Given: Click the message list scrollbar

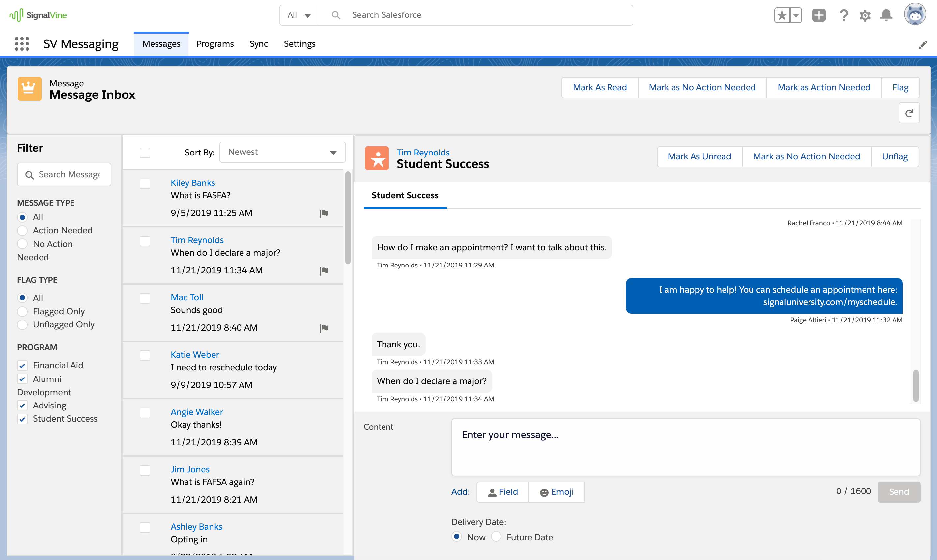Looking at the screenshot, I should coord(348,218).
